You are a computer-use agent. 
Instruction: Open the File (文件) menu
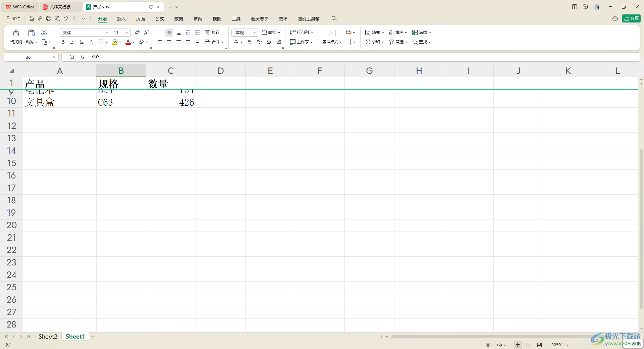[x=13, y=18]
